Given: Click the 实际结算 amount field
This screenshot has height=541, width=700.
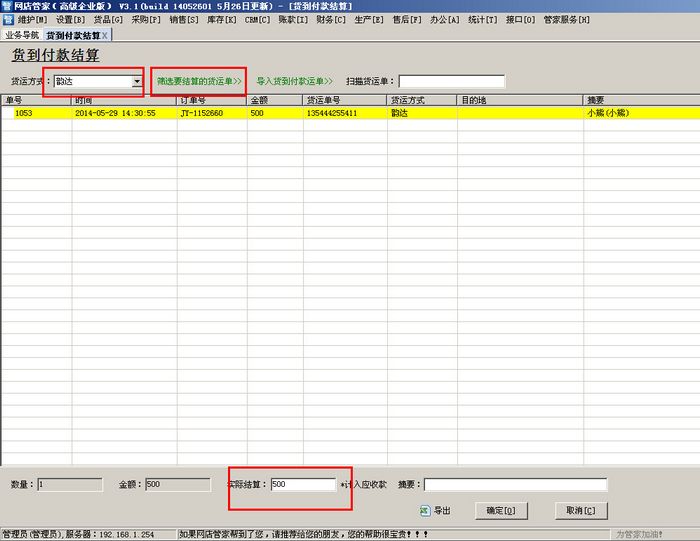Looking at the screenshot, I should (x=303, y=485).
